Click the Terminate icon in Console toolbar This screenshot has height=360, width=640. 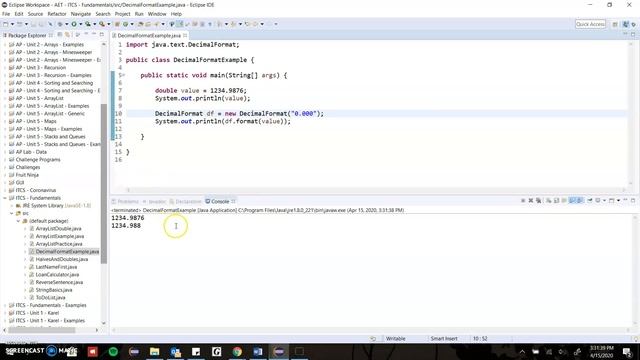coord(523,200)
